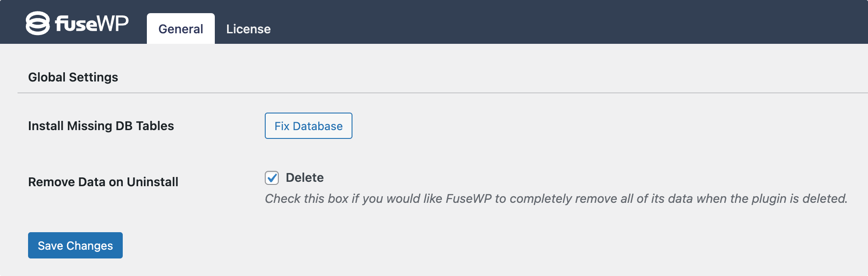Image resolution: width=868 pixels, height=276 pixels.
Task: View licensing options via the License tab
Action: [x=249, y=29]
